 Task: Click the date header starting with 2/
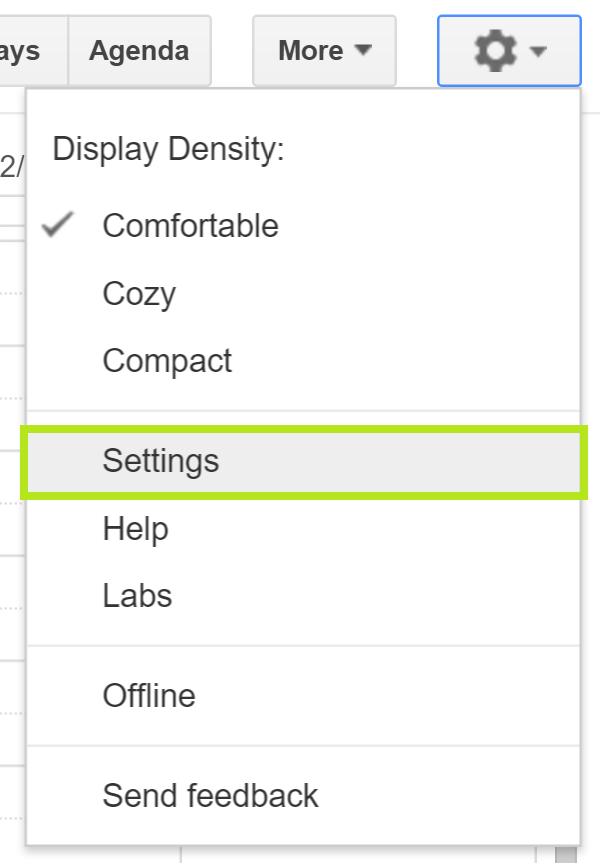pyautogui.click(x=12, y=166)
